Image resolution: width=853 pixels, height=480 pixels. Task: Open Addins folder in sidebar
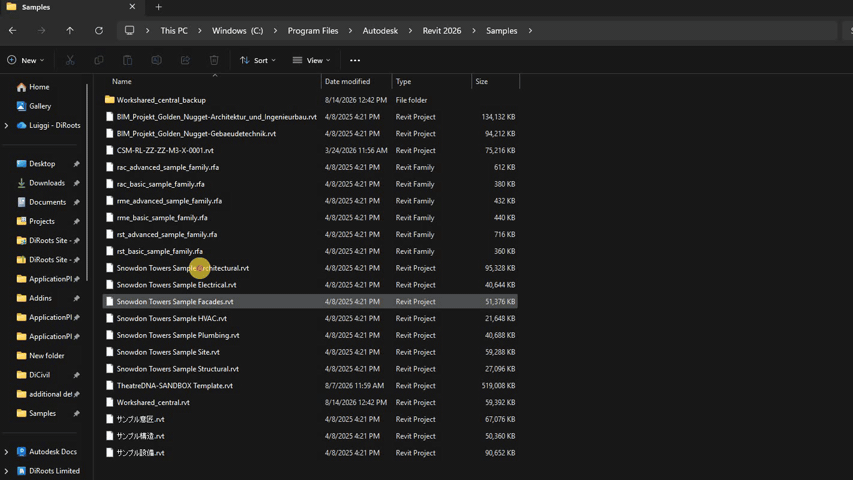[x=34, y=298]
